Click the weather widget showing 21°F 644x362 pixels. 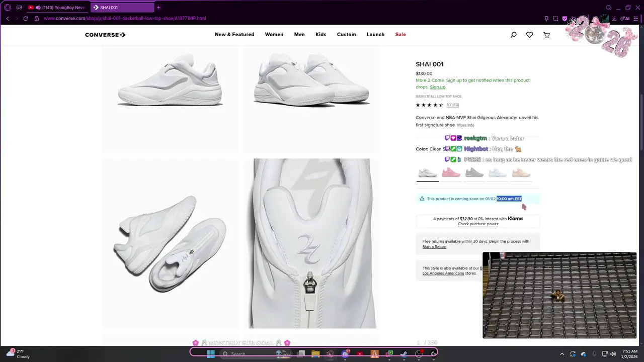[x=18, y=353]
